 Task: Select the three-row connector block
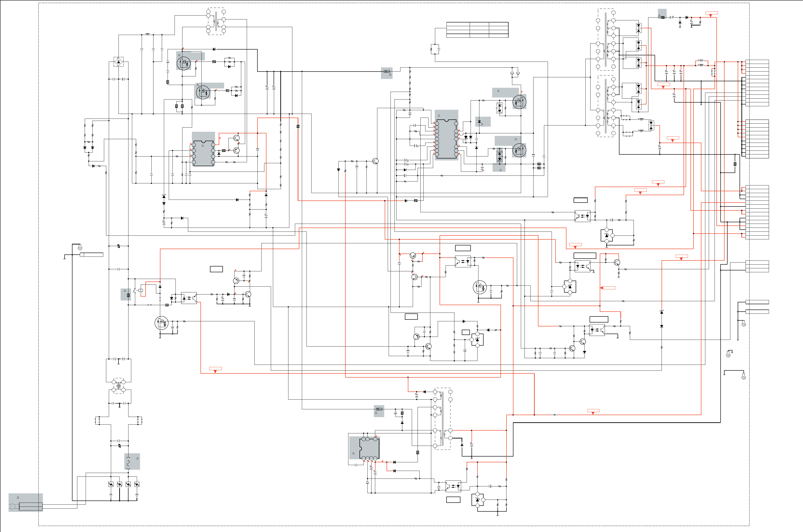757,266
